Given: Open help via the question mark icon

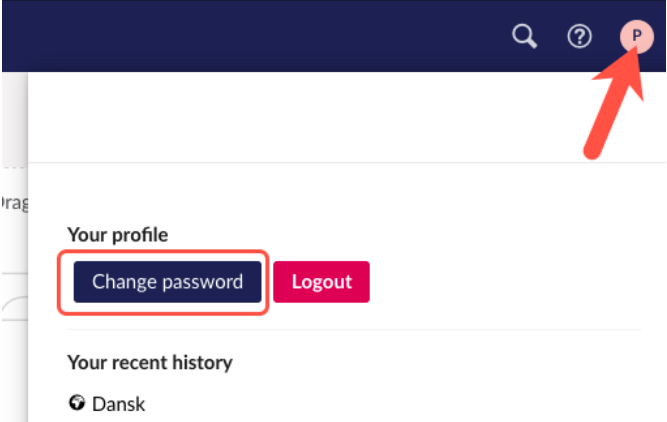Looking at the screenshot, I should pos(579,36).
